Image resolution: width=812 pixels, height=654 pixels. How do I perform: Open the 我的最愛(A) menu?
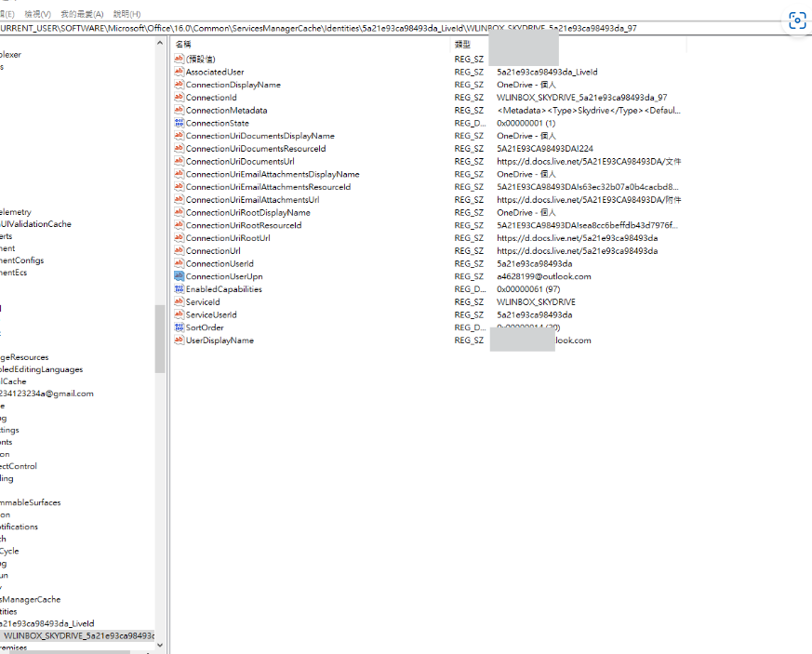pos(83,14)
